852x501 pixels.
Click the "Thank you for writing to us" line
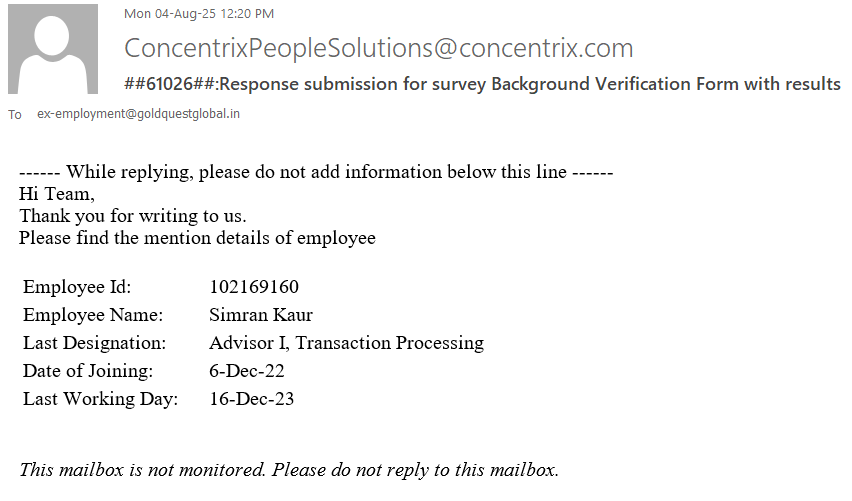(133, 216)
